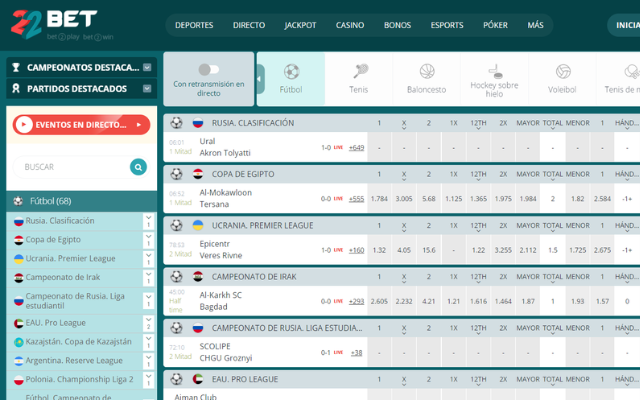640x400 pixels.
Task: Click the ribbon icon beside Partidos Destacados
Action: coord(16,89)
